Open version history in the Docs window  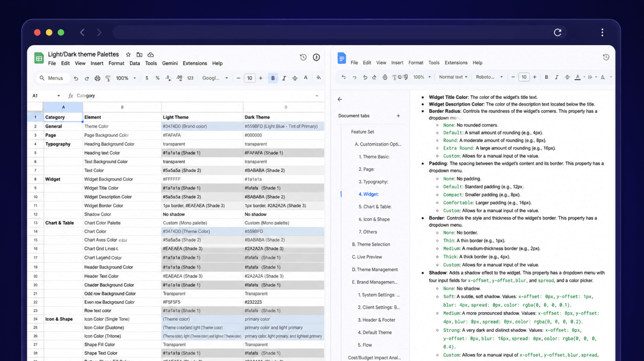pos(606,57)
